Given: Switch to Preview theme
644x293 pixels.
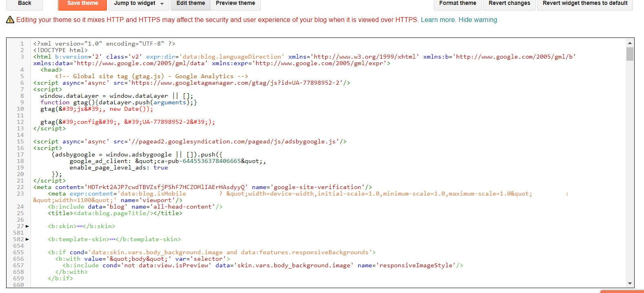Looking at the screenshot, I should point(235,3).
